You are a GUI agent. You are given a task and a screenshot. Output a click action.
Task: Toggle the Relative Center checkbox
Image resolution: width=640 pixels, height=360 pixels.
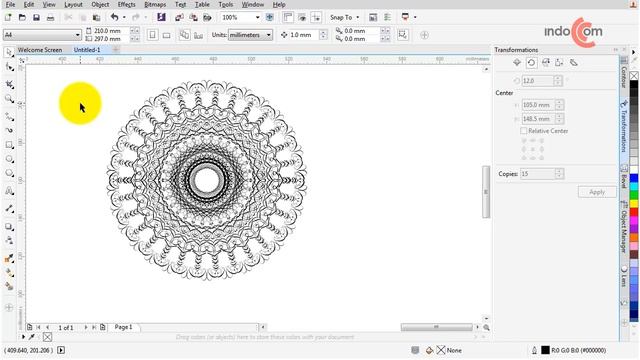coord(524,131)
